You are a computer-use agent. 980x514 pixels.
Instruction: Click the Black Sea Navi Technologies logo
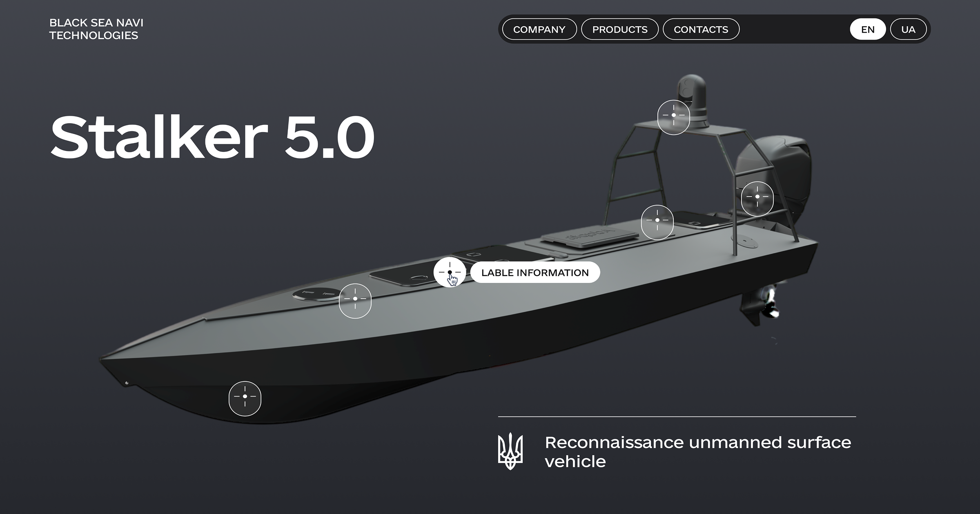click(x=96, y=29)
